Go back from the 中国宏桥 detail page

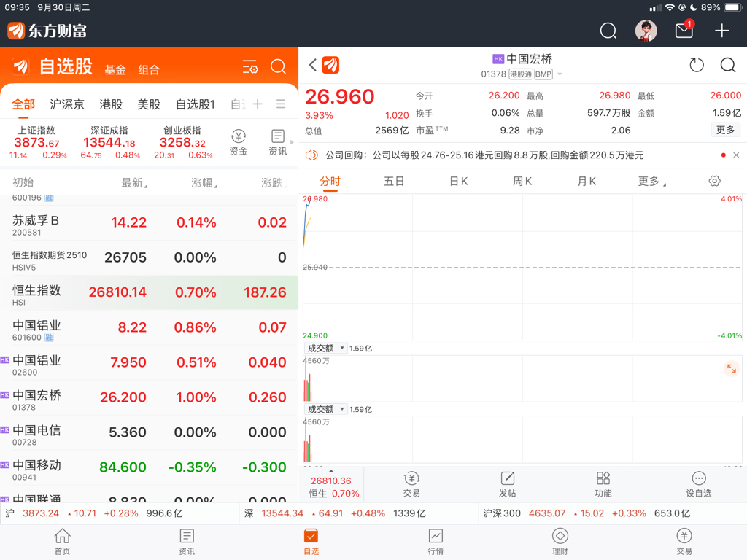pos(312,65)
